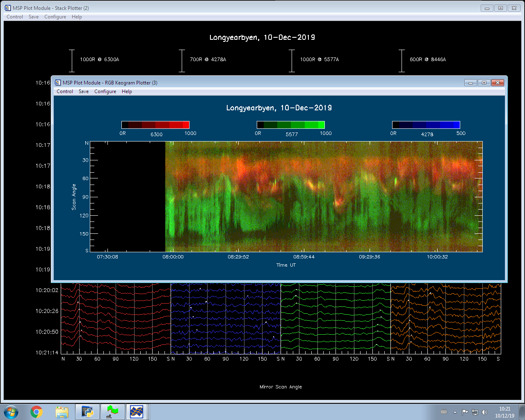The width and height of the screenshot is (525, 420).
Task: Show hidden system tray icons
Action: pos(455,412)
